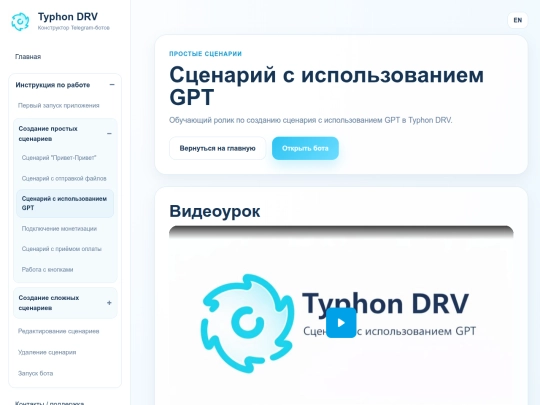This screenshot has width=540, height=405.
Task: Open the Контакты / поддержка menu item
Action: tap(50, 402)
